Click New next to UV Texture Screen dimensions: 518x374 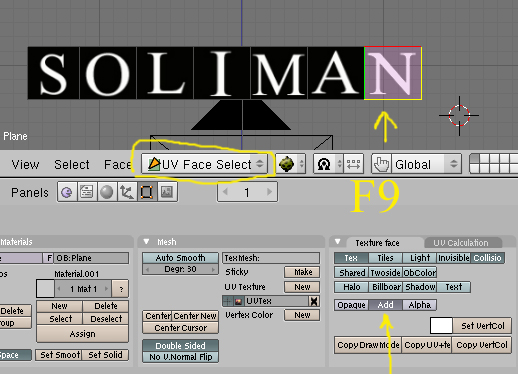[302, 287]
